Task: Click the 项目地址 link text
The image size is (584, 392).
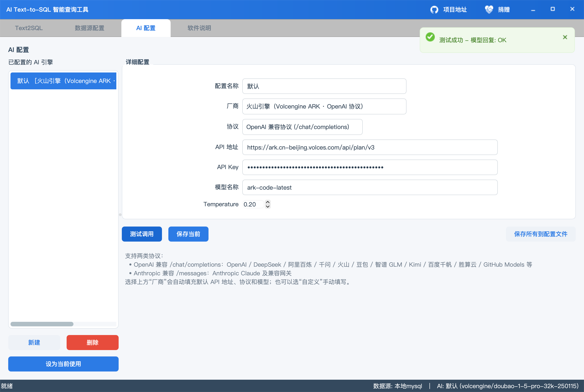Action: click(455, 10)
